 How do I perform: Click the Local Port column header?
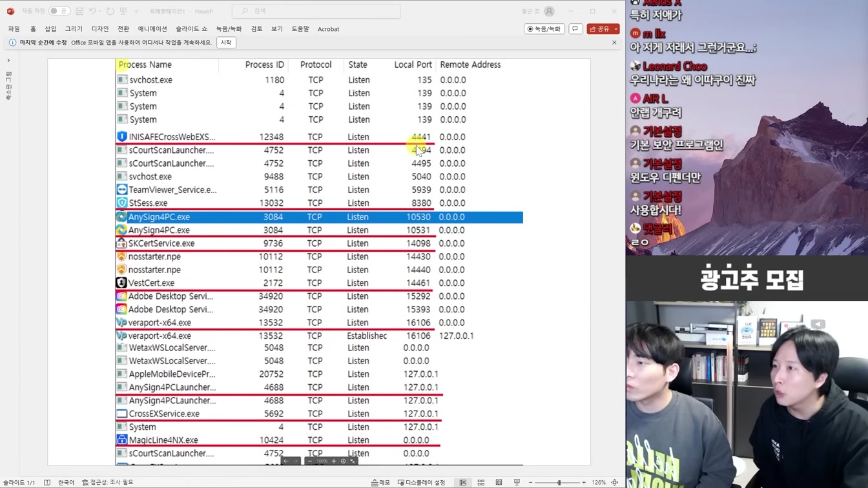point(413,65)
